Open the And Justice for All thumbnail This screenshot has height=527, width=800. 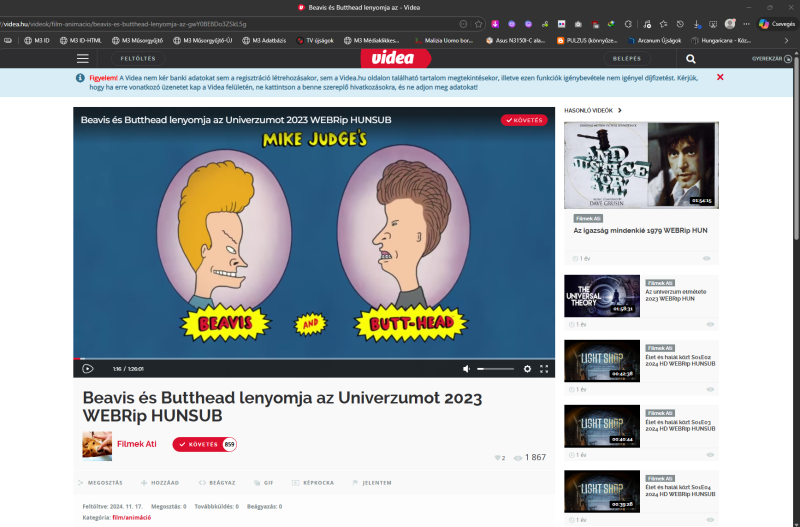coord(641,165)
